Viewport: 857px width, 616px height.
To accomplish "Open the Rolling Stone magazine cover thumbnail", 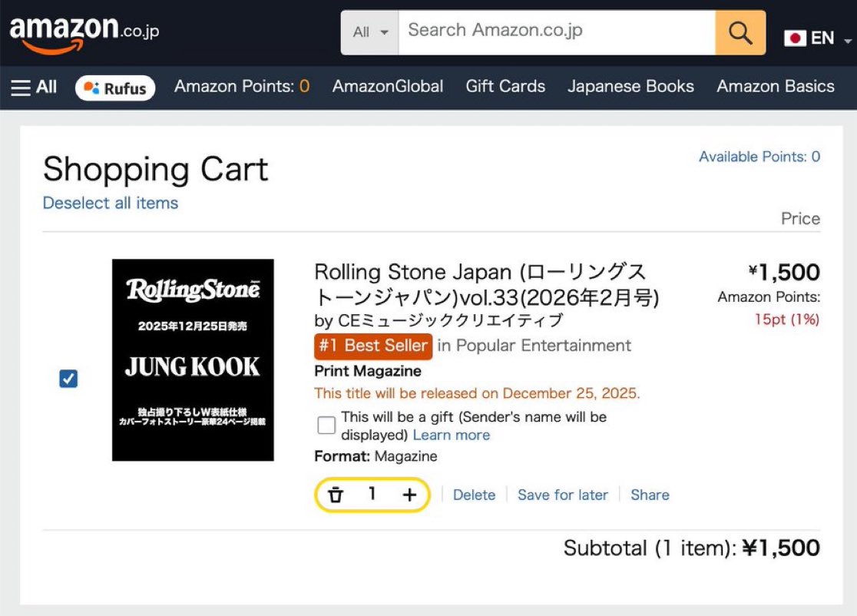I will [x=193, y=360].
